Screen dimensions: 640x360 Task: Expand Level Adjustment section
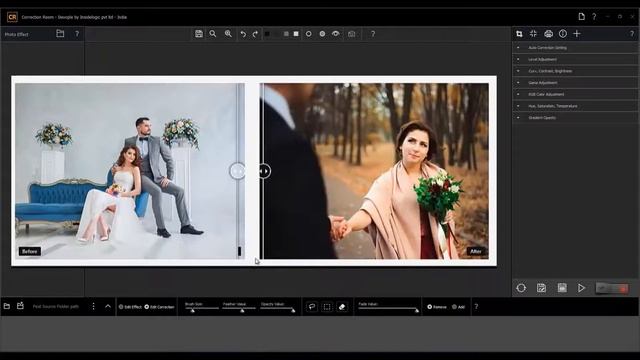[x=575, y=59]
